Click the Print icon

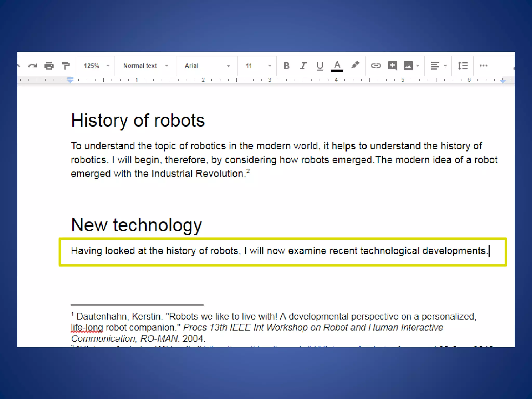coord(49,66)
